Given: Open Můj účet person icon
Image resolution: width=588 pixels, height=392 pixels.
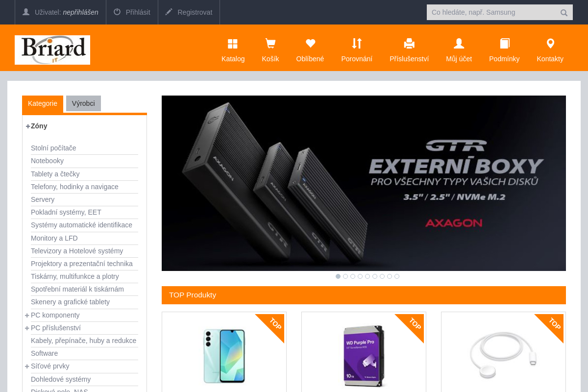Looking at the screenshot, I should (x=459, y=44).
